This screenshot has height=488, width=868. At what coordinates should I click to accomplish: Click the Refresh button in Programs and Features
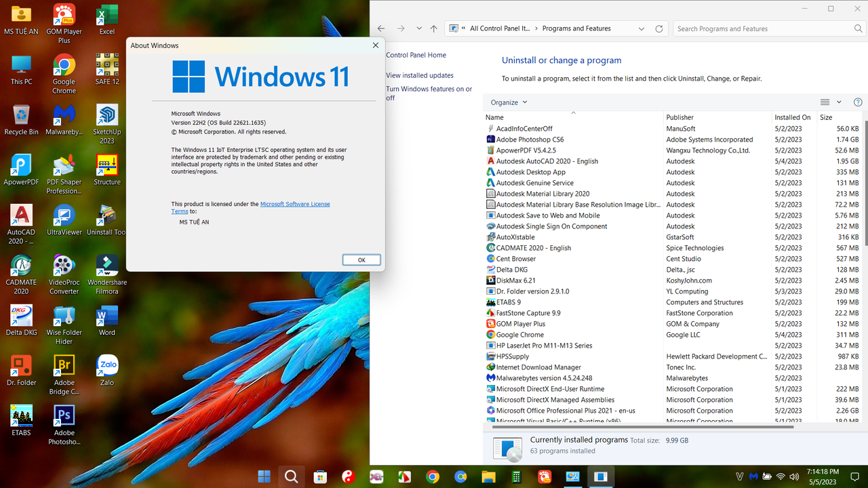(x=659, y=28)
